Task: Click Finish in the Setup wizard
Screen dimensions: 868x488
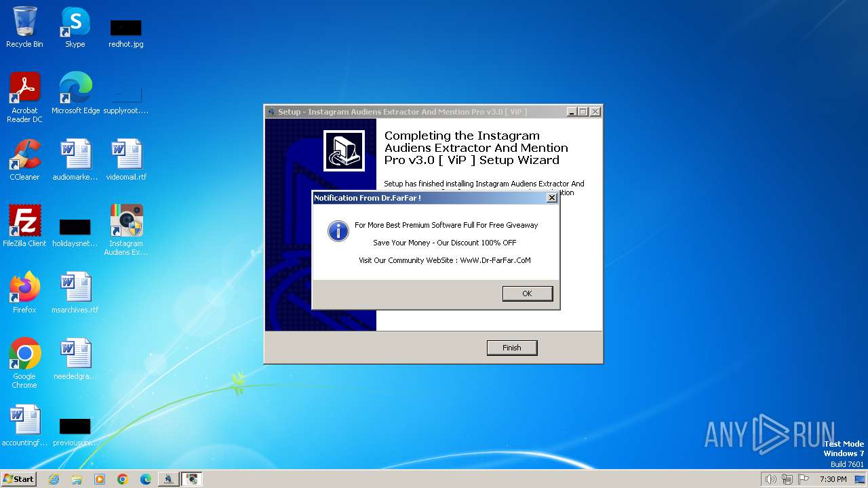Action: pyautogui.click(x=512, y=348)
